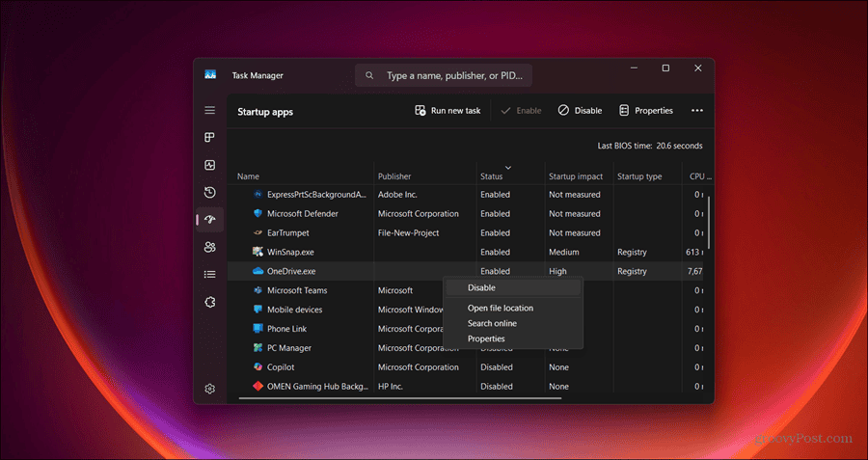Click the Phone Link icon
This screenshot has height=460, width=868.
pos(258,329)
